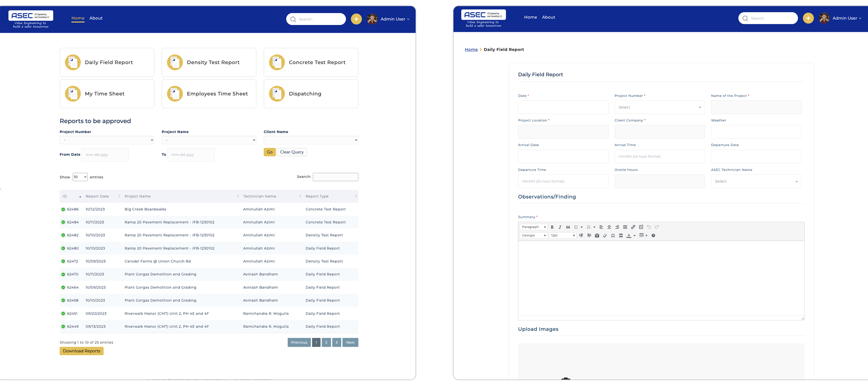
Task: Open the Paragraph format dropdown
Action: point(533,227)
